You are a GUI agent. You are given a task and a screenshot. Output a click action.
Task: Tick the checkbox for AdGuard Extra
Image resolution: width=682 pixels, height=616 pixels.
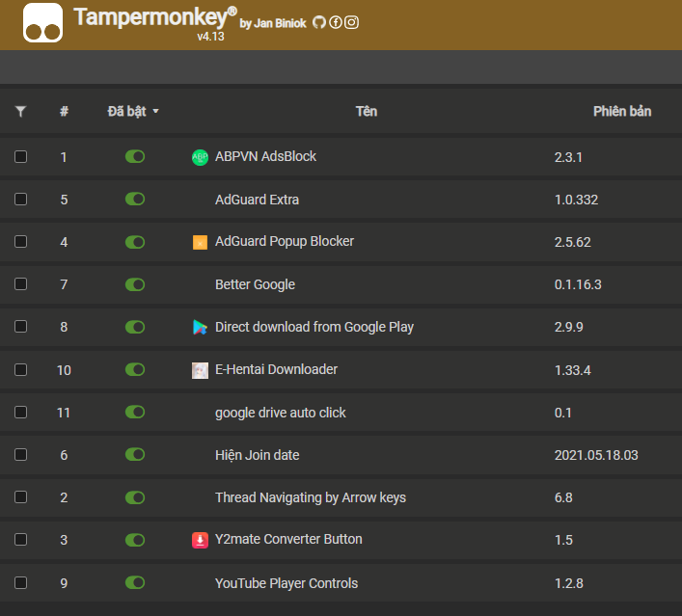pyautogui.click(x=20, y=200)
